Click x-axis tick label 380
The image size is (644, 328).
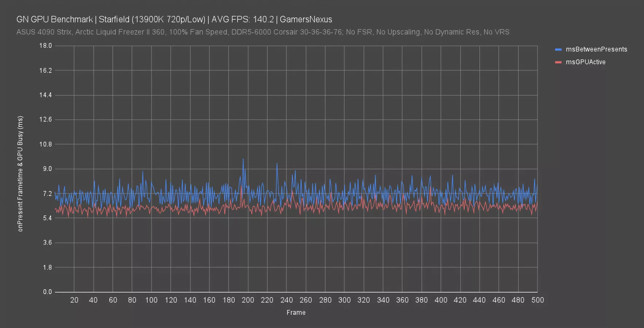tap(421, 300)
